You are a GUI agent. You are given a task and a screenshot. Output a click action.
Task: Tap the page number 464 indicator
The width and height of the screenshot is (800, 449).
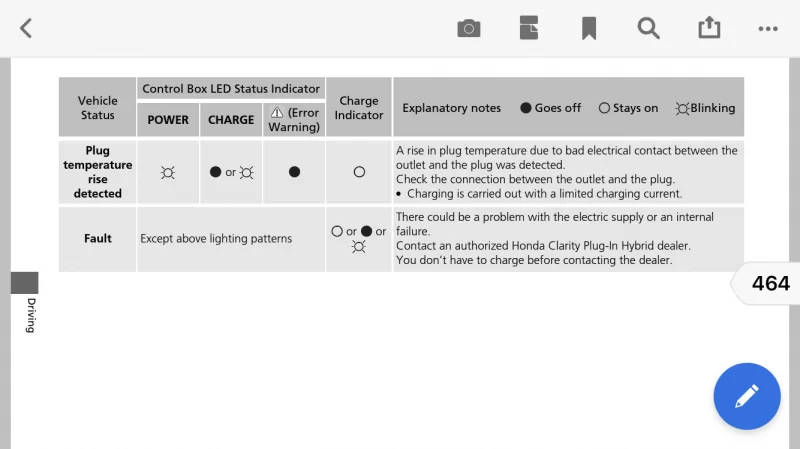[x=770, y=283]
